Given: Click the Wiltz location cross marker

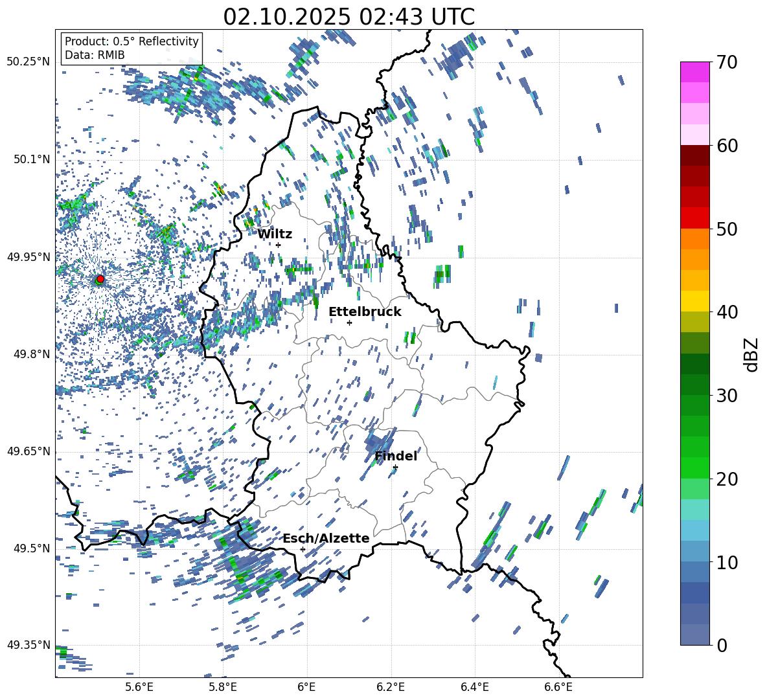Looking at the screenshot, I should coord(279,245).
